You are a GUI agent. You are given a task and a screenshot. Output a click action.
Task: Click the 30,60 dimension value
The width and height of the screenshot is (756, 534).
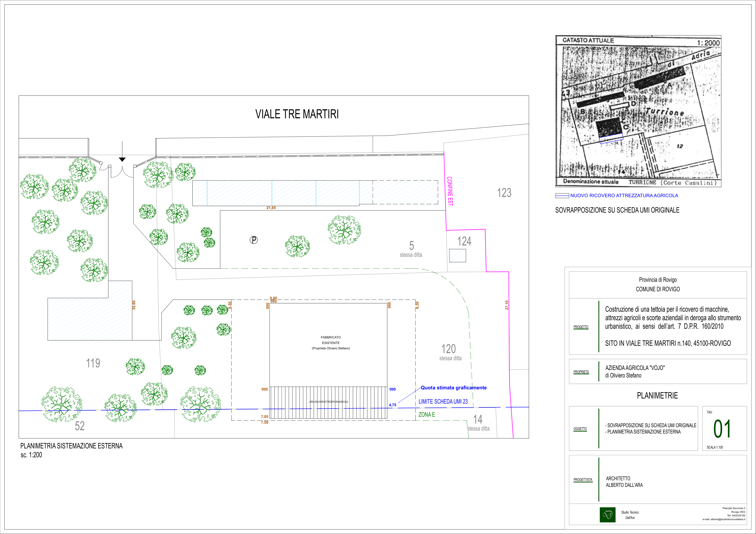pyautogui.click(x=134, y=305)
